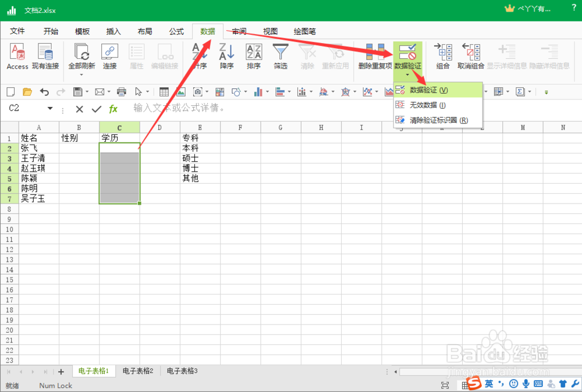Image resolution: width=582 pixels, height=392 pixels.
Task: Add a new sheet with plus icon
Action: click(61, 372)
